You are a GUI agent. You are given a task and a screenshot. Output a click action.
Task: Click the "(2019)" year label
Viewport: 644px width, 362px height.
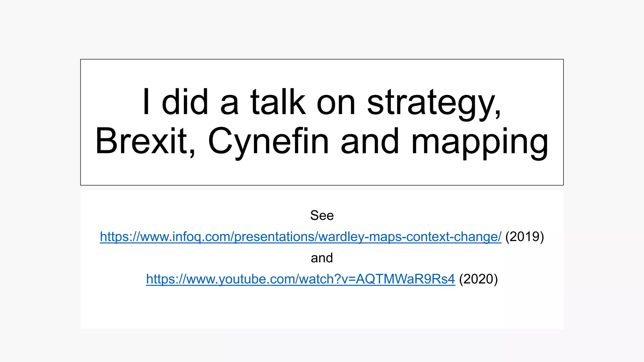coord(525,237)
